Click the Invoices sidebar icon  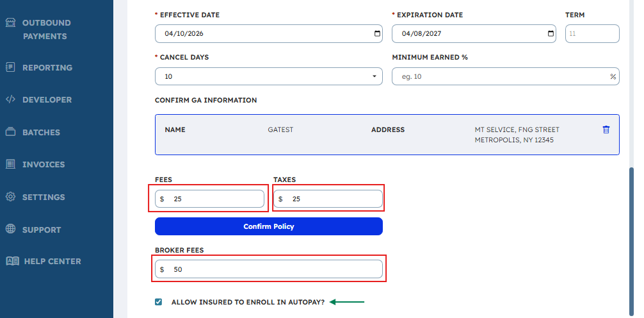point(10,164)
